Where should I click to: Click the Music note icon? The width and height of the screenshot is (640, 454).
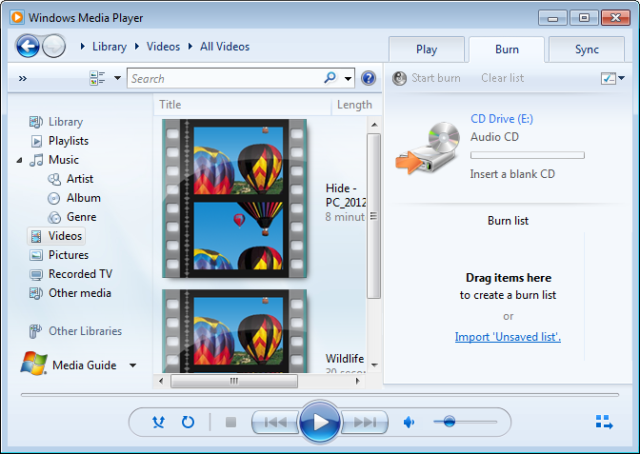pyautogui.click(x=36, y=160)
